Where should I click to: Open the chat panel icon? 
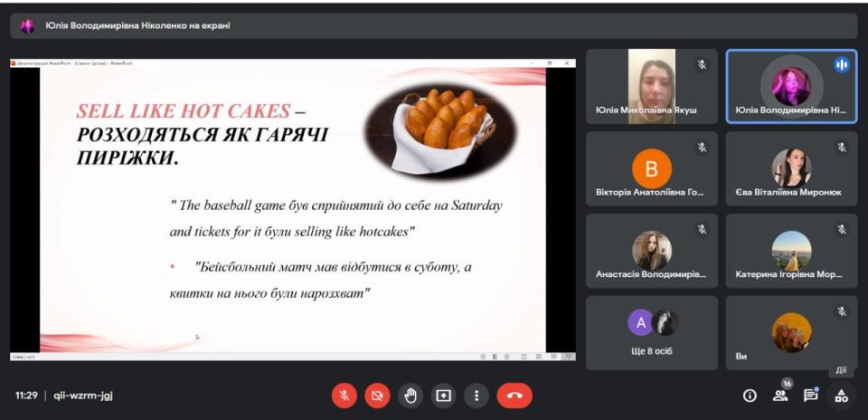(x=811, y=395)
